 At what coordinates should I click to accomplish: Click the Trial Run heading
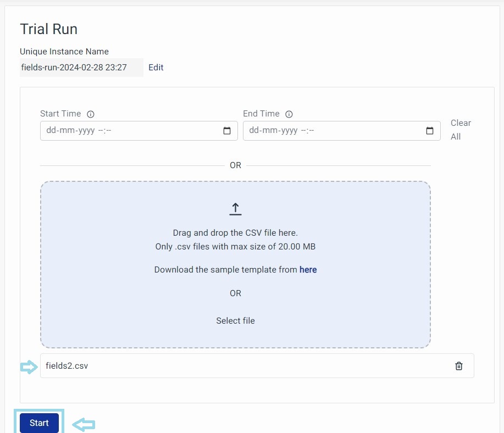(48, 29)
